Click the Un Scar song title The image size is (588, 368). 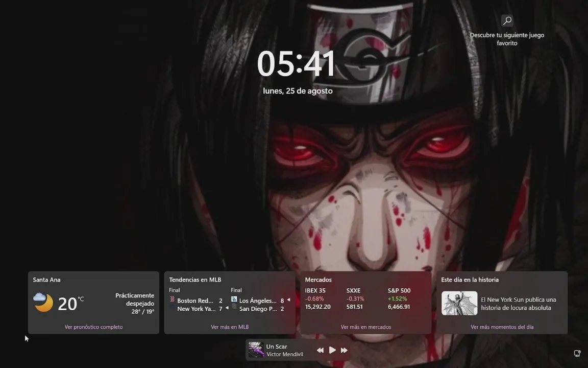(276, 347)
